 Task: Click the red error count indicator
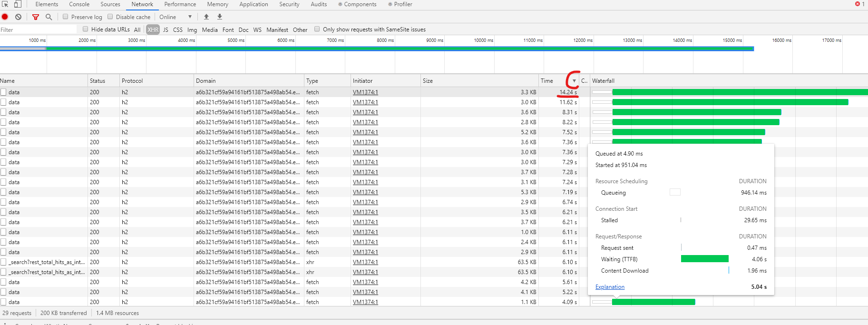860,4
